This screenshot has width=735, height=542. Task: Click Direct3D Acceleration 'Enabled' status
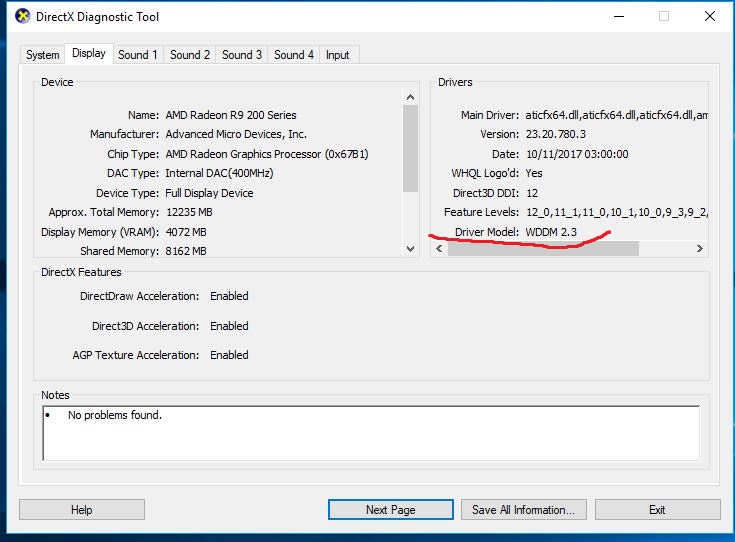pos(229,326)
